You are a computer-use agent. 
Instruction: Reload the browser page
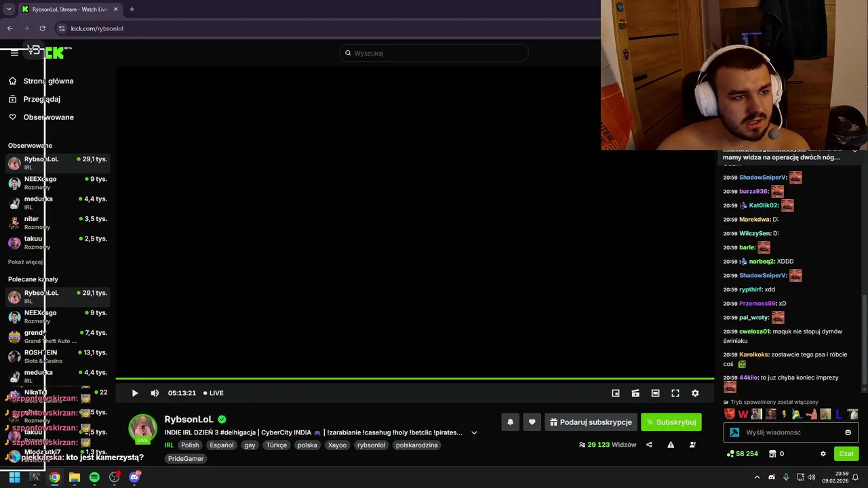42,28
